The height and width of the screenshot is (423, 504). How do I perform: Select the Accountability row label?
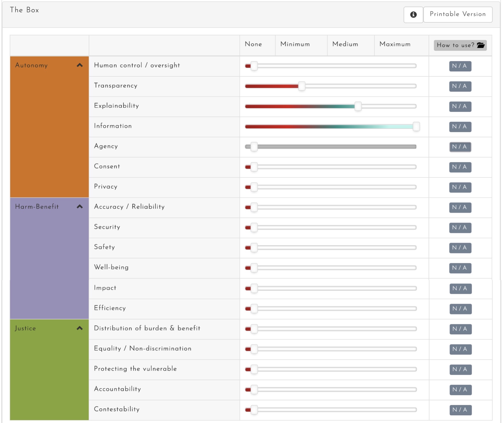click(x=117, y=389)
